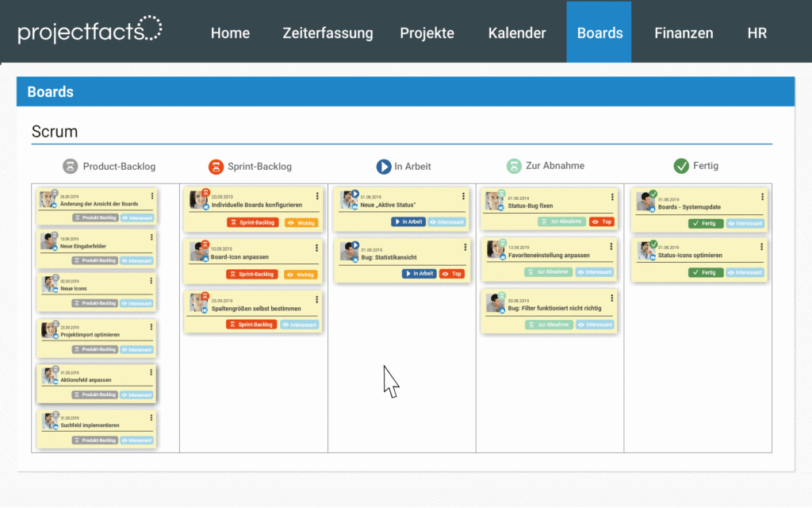Click the green Fertig checkmark icon
Screen dimensions: 812x508
coord(681,166)
